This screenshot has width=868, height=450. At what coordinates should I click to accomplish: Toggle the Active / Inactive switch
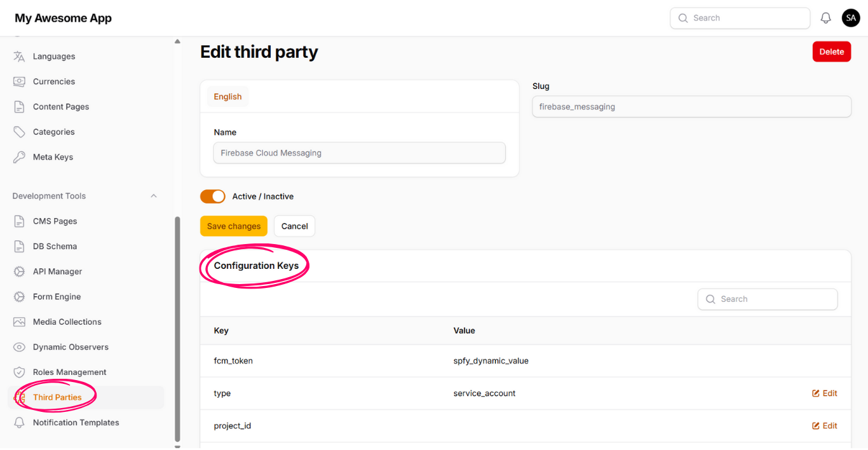click(x=213, y=196)
